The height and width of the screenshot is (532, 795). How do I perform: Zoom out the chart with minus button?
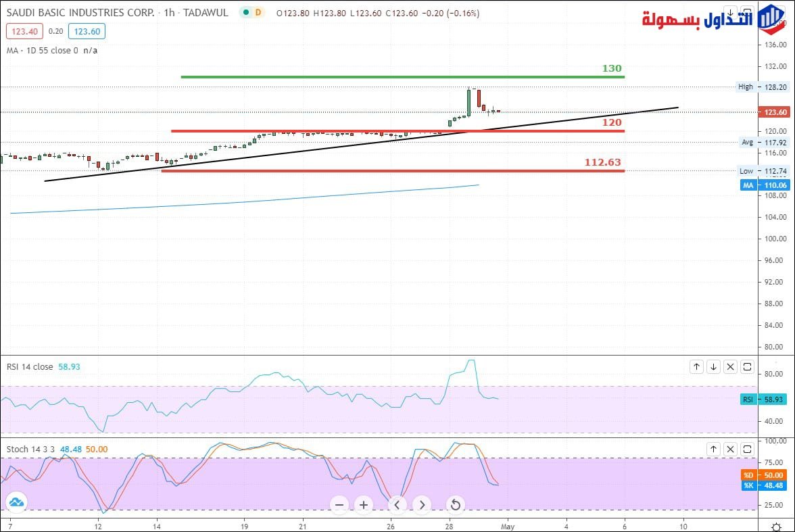tap(339, 504)
